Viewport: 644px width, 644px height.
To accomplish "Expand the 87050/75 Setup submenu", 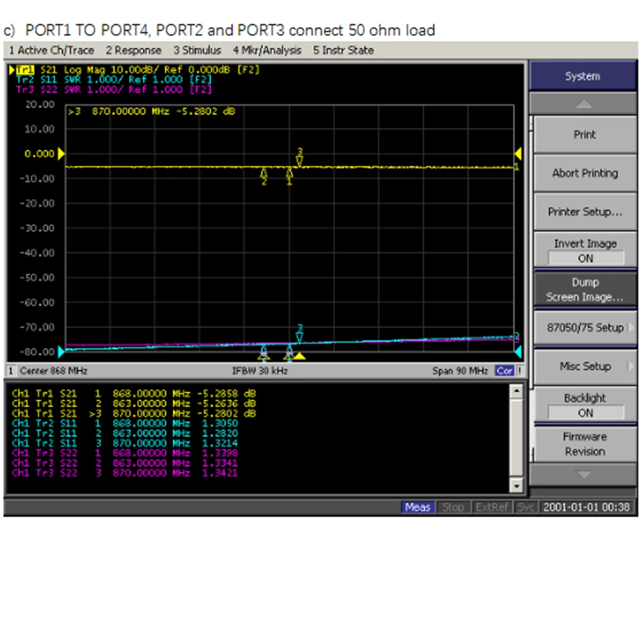I will click(585, 328).
